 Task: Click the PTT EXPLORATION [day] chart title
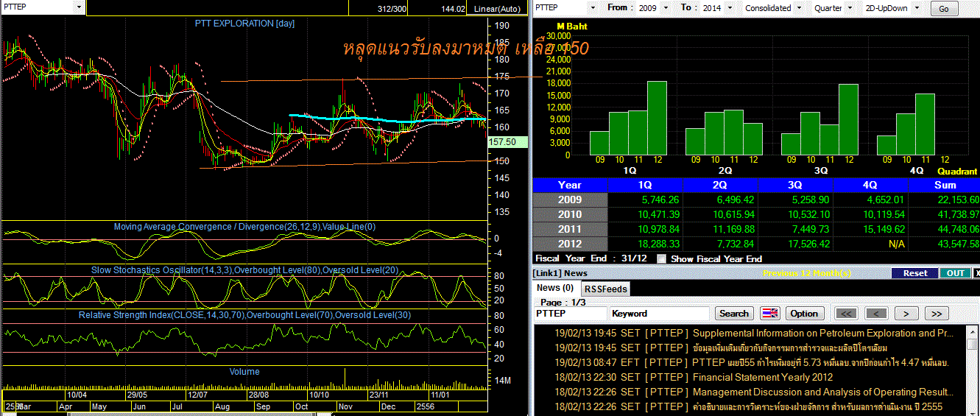244,24
